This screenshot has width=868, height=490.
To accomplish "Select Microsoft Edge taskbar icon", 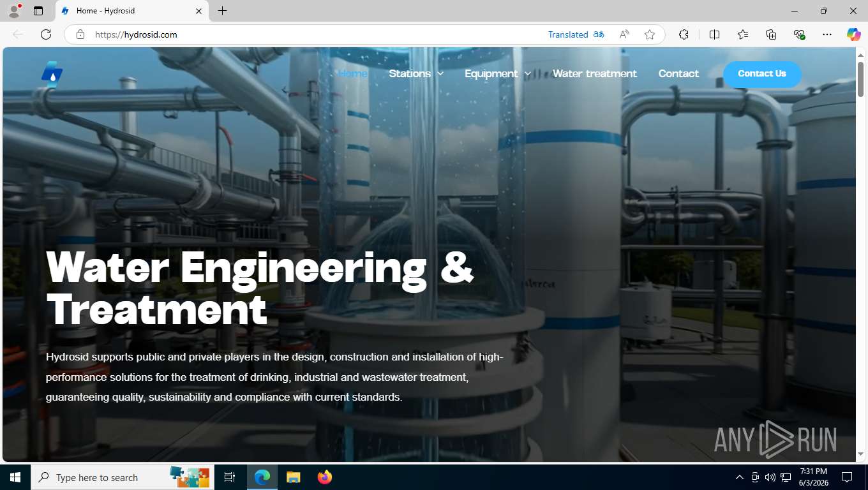I will pyautogui.click(x=262, y=477).
